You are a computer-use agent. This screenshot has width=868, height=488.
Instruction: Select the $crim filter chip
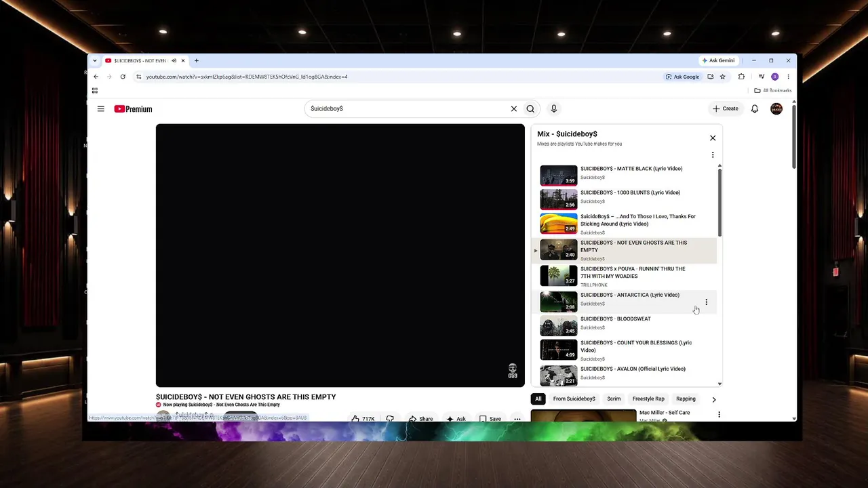coord(614,399)
